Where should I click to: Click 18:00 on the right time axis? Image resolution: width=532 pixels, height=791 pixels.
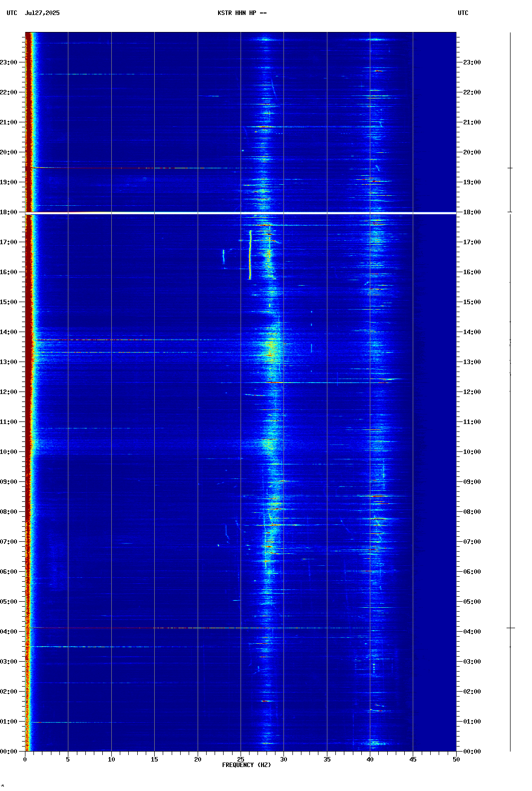(x=472, y=212)
